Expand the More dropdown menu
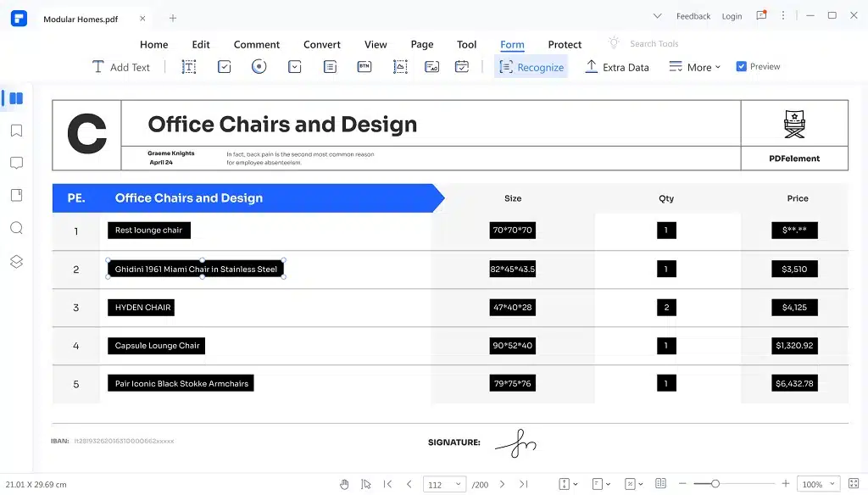The width and height of the screenshot is (868, 495). pyautogui.click(x=694, y=67)
